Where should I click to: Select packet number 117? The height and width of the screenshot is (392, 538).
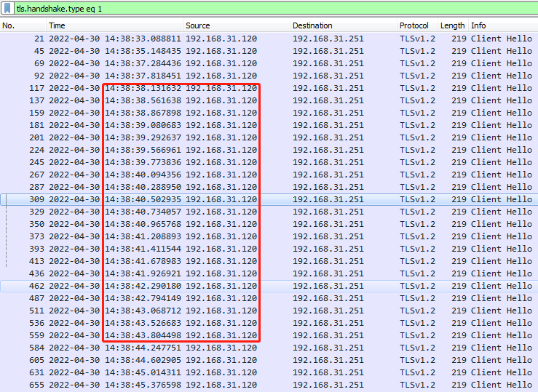click(269, 88)
